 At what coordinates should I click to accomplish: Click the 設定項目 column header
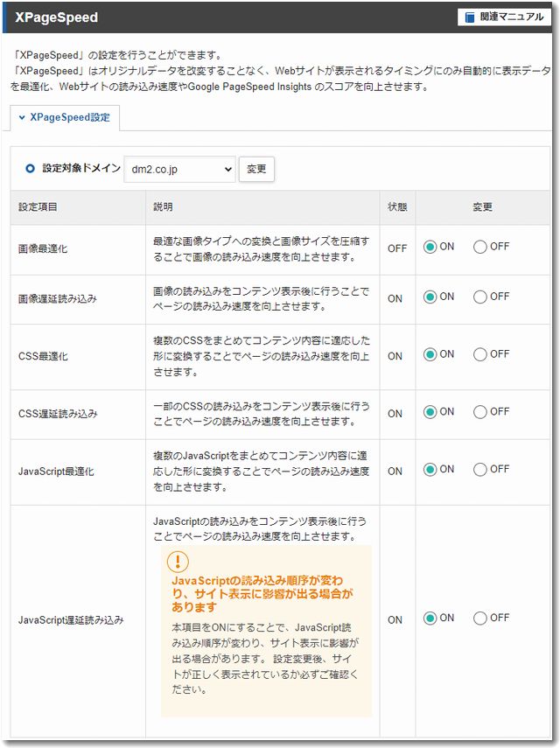(x=38, y=207)
